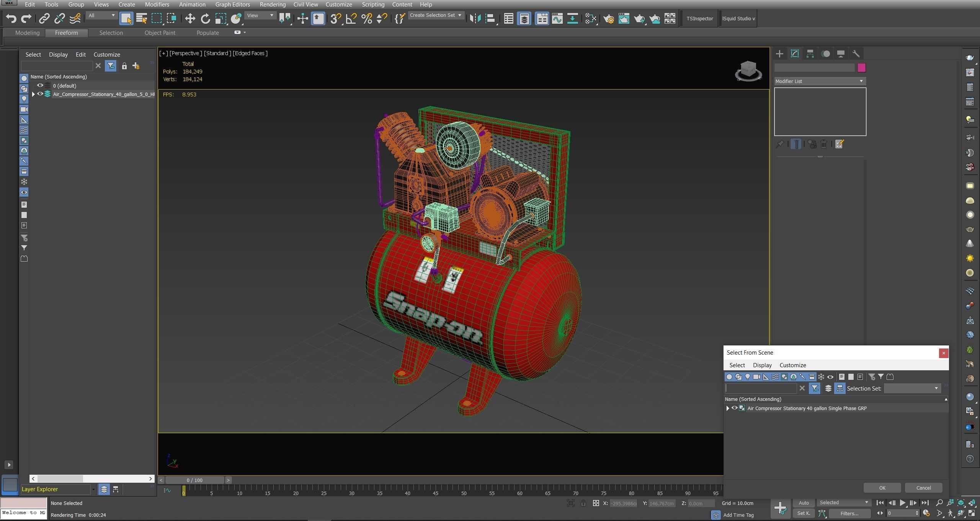This screenshot has width=980, height=521.
Task: Expand the Air_Compressor layer tree
Action: point(33,94)
